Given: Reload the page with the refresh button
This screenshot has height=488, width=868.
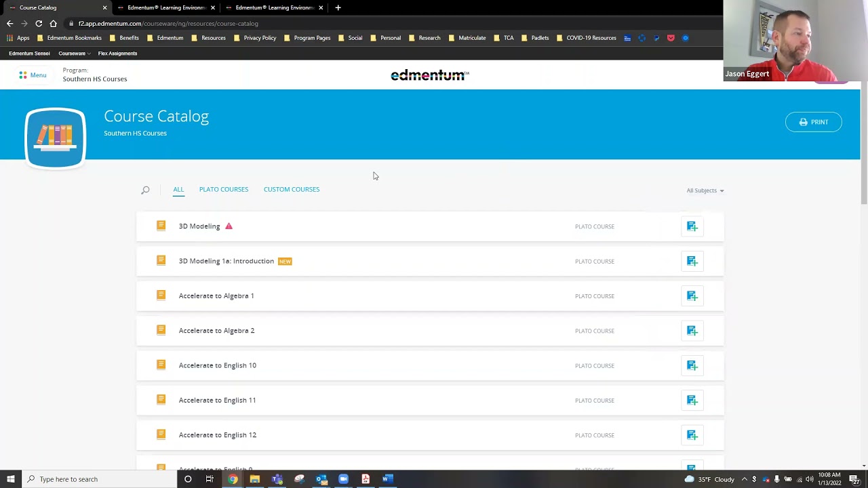Looking at the screenshot, I should 39,23.
